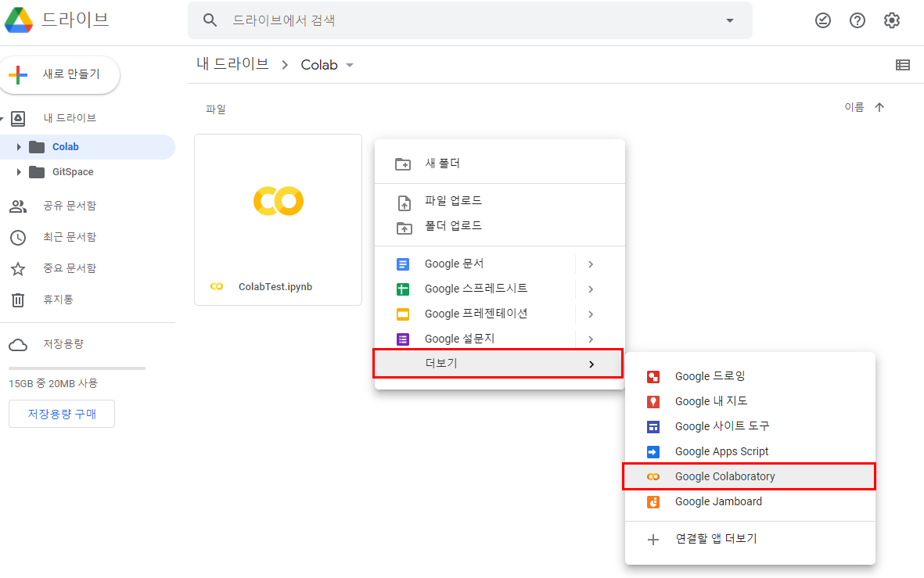Viewport: 924px width, 578px height.
Task: Open 휴지통 from sidebar
Action: click(x=59, y=300)
